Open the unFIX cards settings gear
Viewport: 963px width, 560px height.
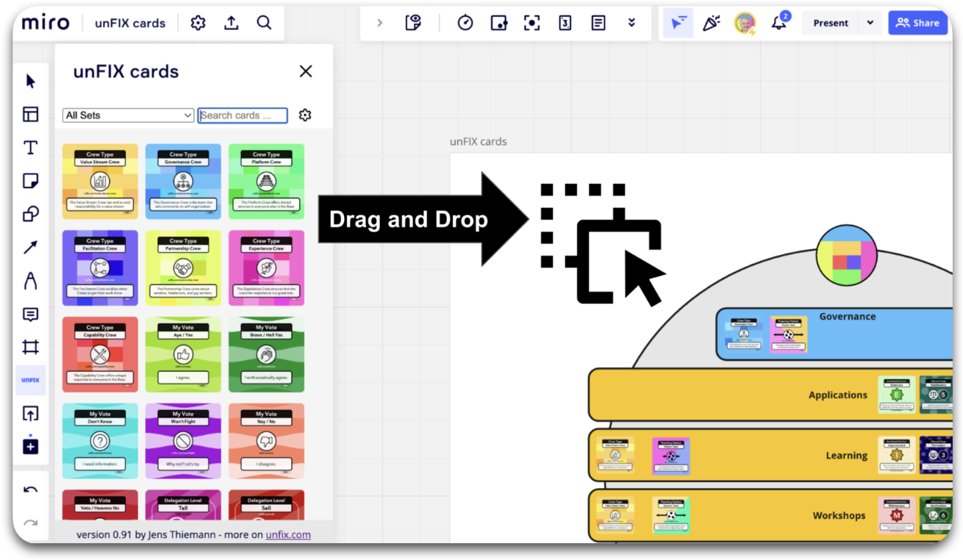305,115
